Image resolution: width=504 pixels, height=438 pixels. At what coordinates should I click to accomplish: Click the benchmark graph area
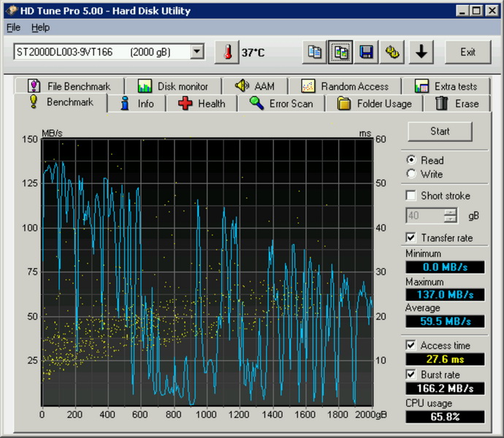point(207,272)
